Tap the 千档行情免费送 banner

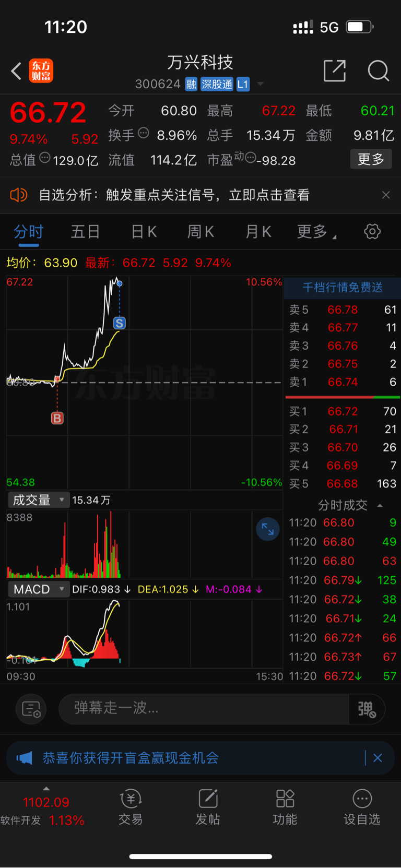click(343, 288)
